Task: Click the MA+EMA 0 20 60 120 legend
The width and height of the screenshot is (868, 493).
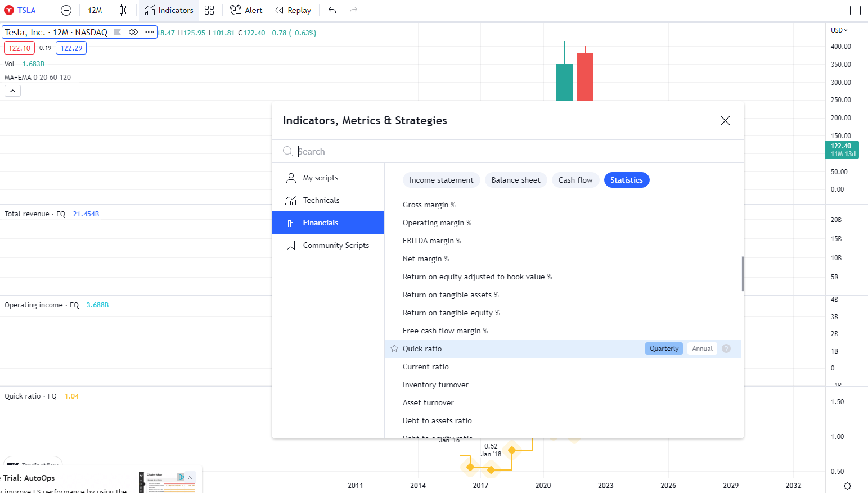Action: (38, 78)
